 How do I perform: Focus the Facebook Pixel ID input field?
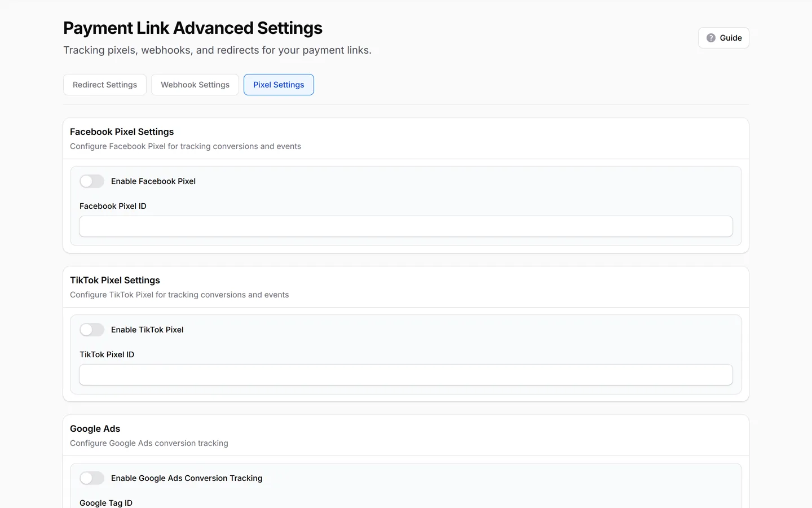tap(406, 226)
